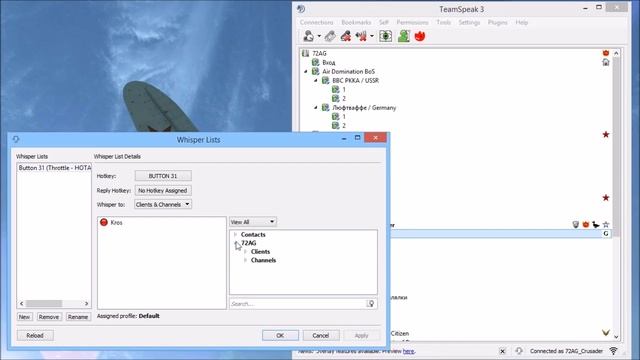This screenshot has height=360, width=640.
Task: Click the lower red star icon
Action: (606, 198)
